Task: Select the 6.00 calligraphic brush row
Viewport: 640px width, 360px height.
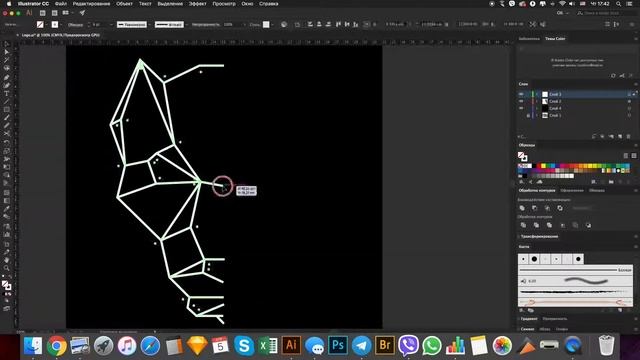Action: tap(575, 281)
